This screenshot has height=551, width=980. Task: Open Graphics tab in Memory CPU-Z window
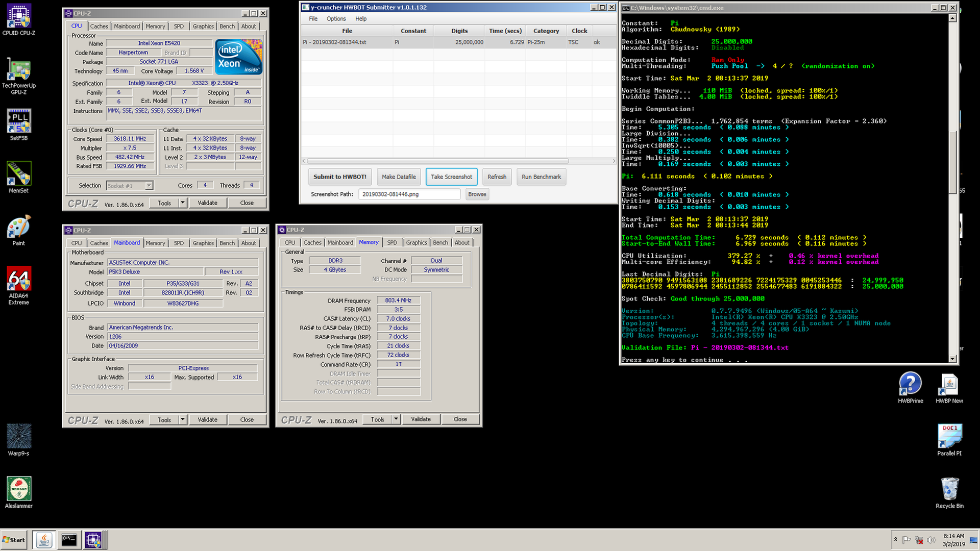pos(416,243)
